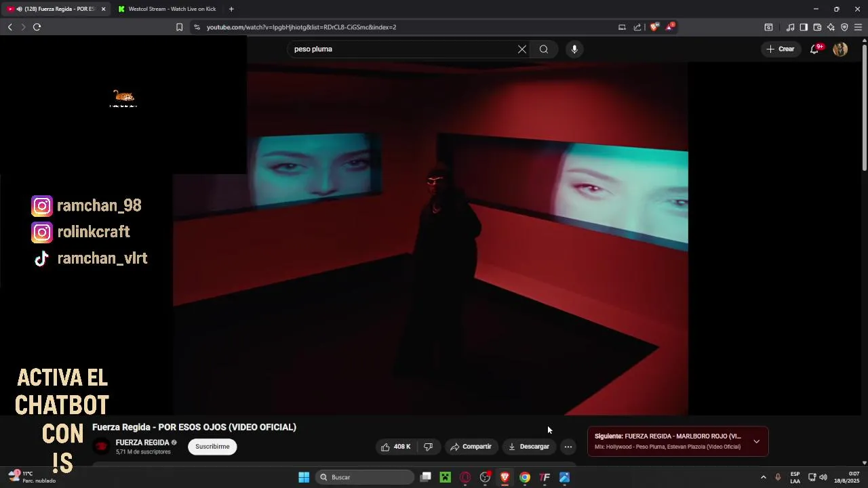Click the Descargar button
The image size is (868, 488).
(x=529, y=447)
